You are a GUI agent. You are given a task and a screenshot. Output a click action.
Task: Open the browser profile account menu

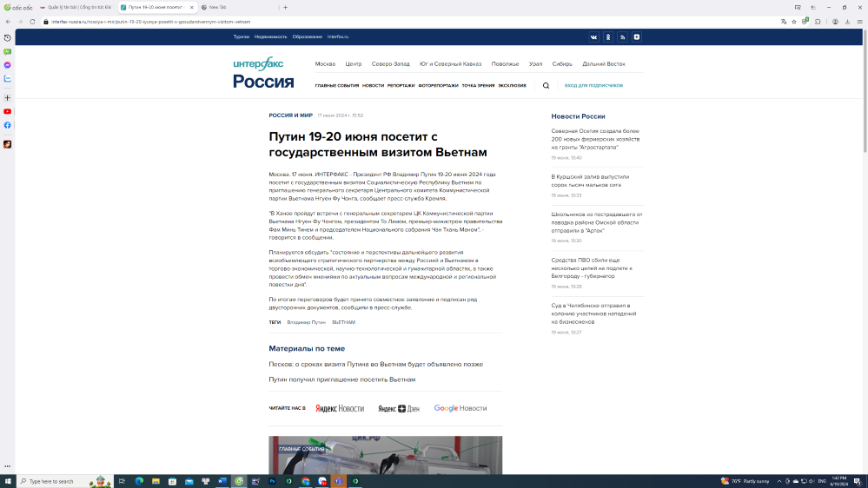tap(835, 22)
